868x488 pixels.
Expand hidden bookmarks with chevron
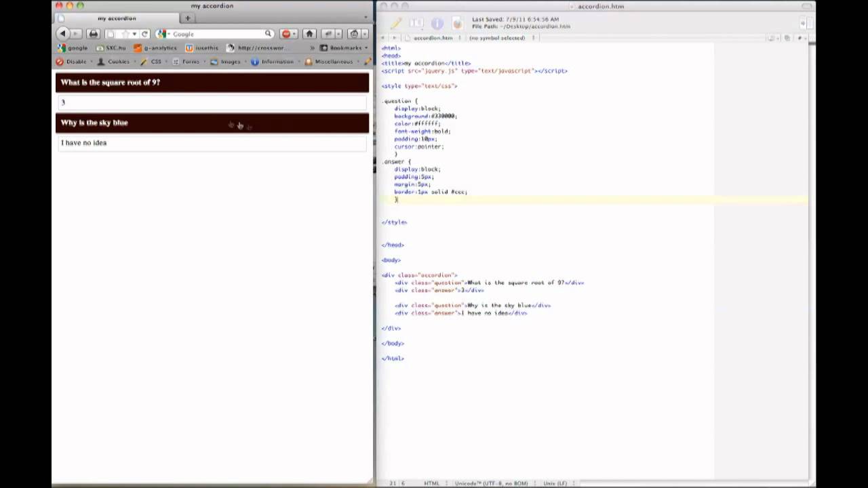pos(313,48)
